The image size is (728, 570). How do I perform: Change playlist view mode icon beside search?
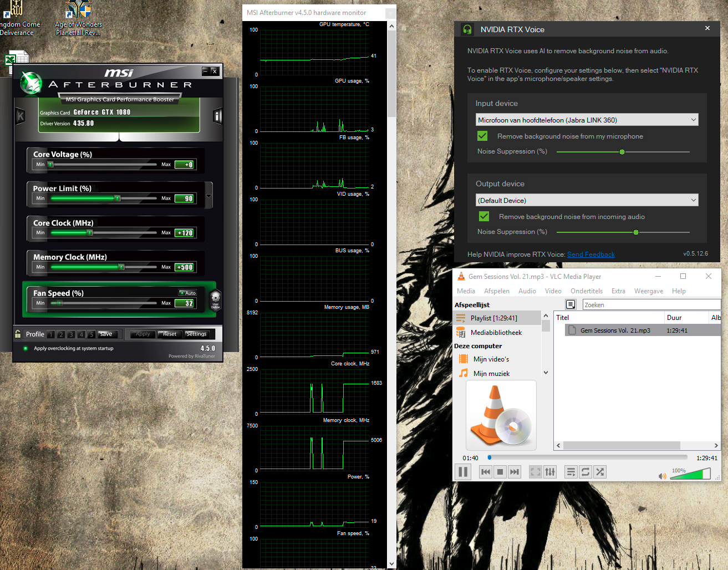click(571, 304)
